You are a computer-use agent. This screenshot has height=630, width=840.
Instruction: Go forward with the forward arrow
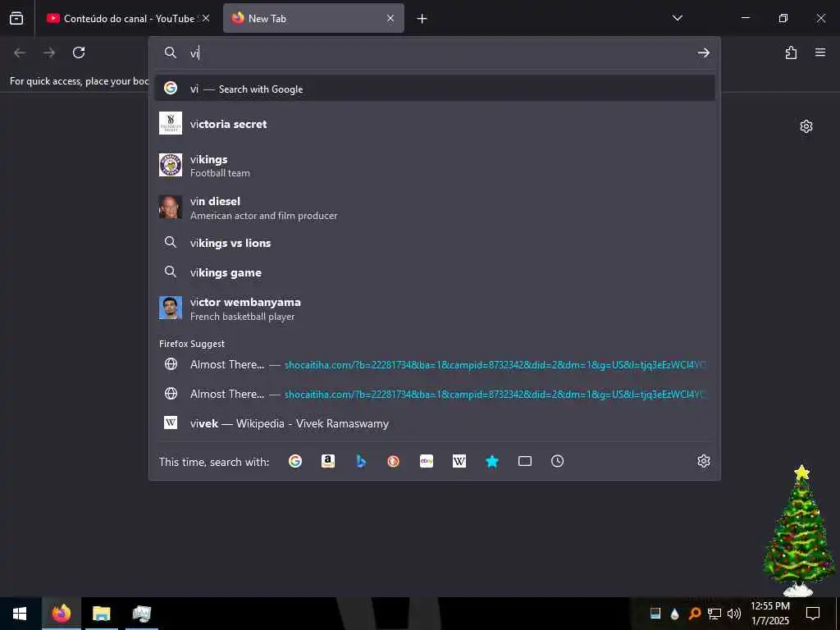[49, 52]
